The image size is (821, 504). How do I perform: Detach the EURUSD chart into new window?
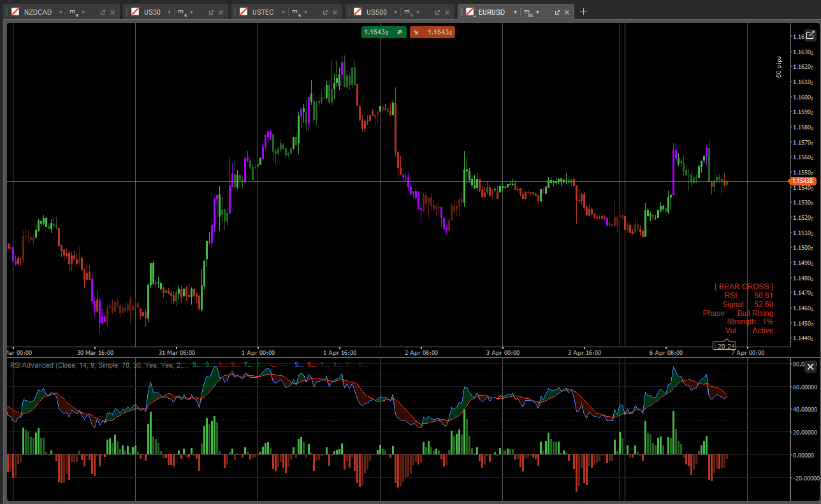pos(556,12)
